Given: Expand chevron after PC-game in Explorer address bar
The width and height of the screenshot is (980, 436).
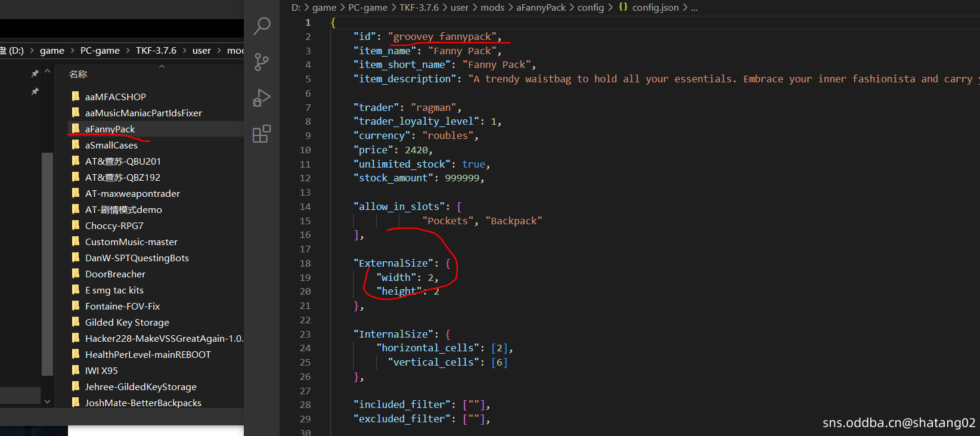Looking at the screenshot, I should pyautogui.click(x=128, y=51).
